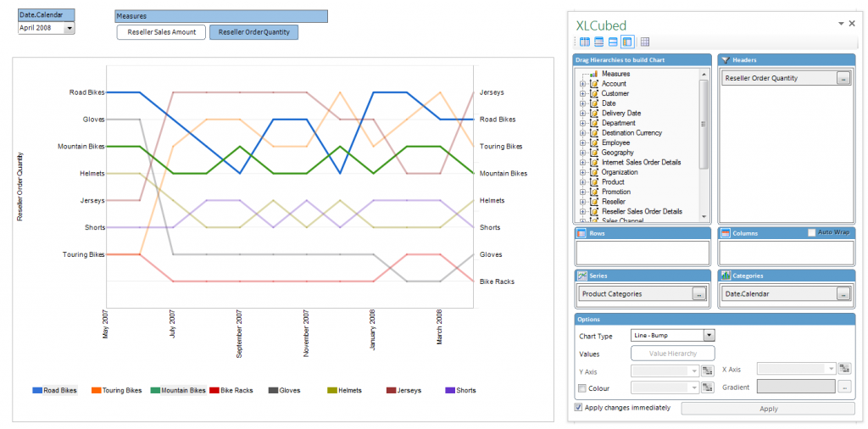868x429 pixels.
Task: Click the first layout icon in XLCubed toolbar
Action: tap(585, 42)
